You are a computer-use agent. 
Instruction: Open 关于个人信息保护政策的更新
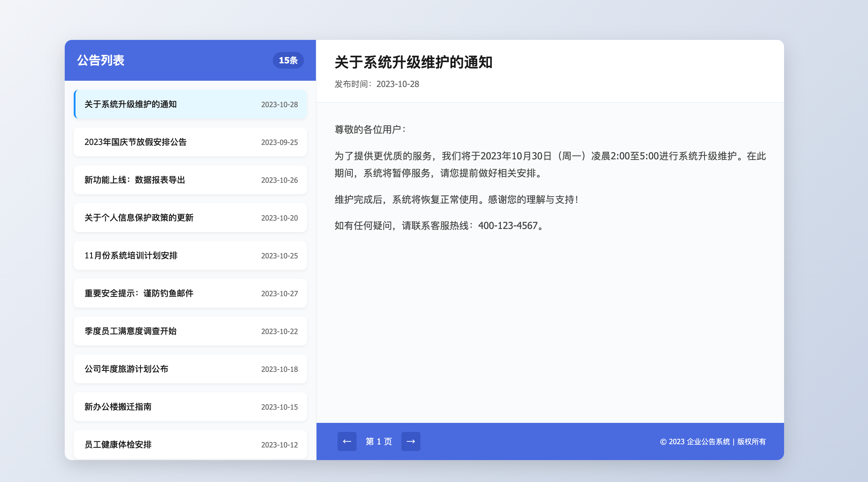click(139, 218)
